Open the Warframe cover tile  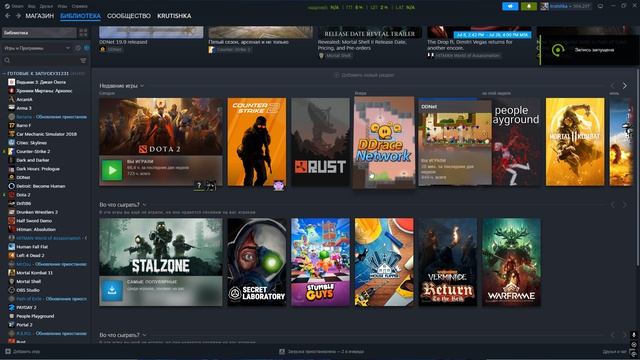pos(511,262)
